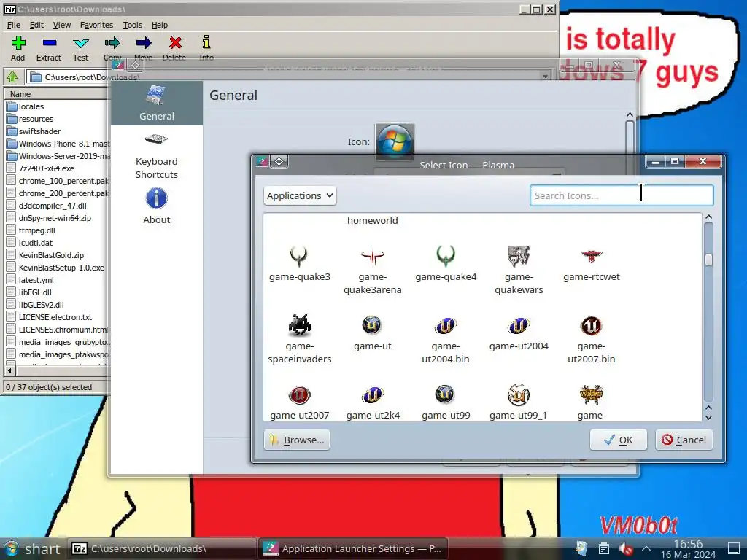Pick the game-quakewars icon
The width and height of the screenshot is (747, 560).
pos(519,270)
